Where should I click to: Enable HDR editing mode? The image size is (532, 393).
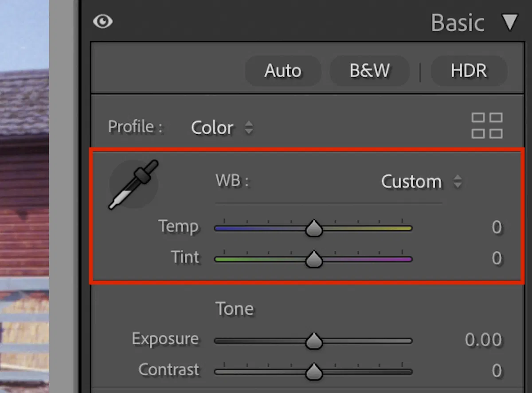(469, 71)
